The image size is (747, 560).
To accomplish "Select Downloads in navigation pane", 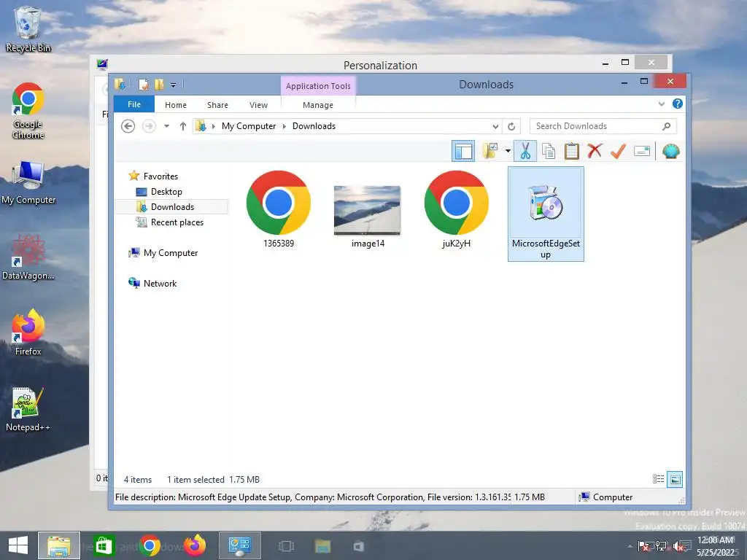I will tap(172, 206).
